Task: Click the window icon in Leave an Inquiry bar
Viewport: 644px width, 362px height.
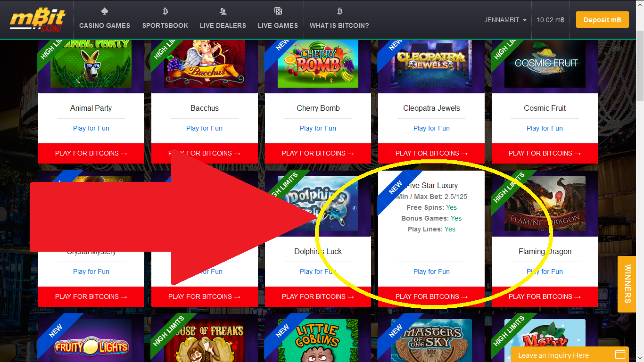Action: click(x=620, y=354)
